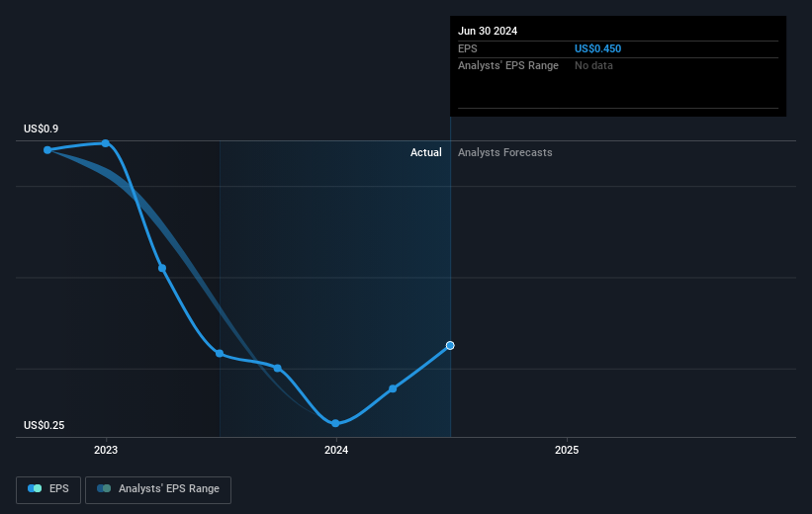The image size is (812, 514).
Task: Click the US$0.450 EPS value in tooltip
Action: coord(597,48)
